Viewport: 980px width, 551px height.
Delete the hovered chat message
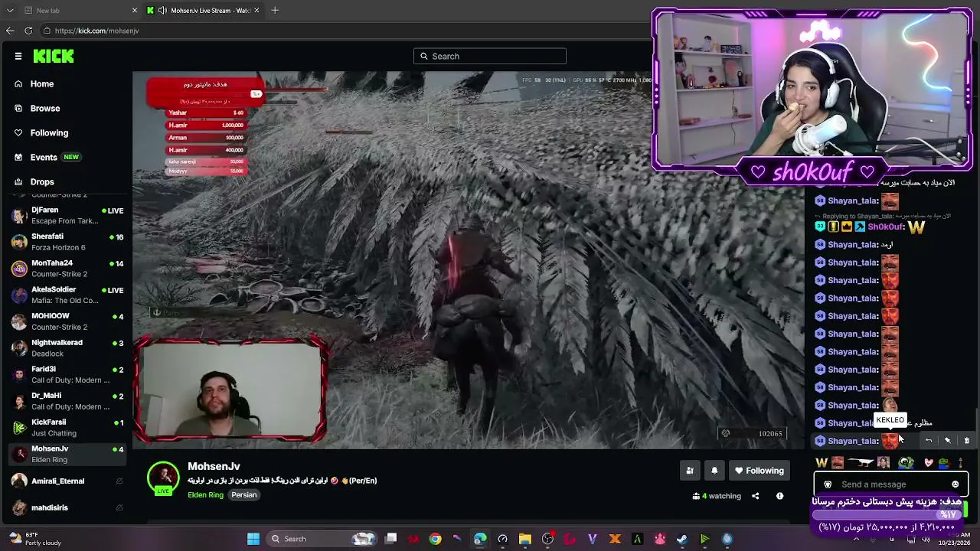966,441
